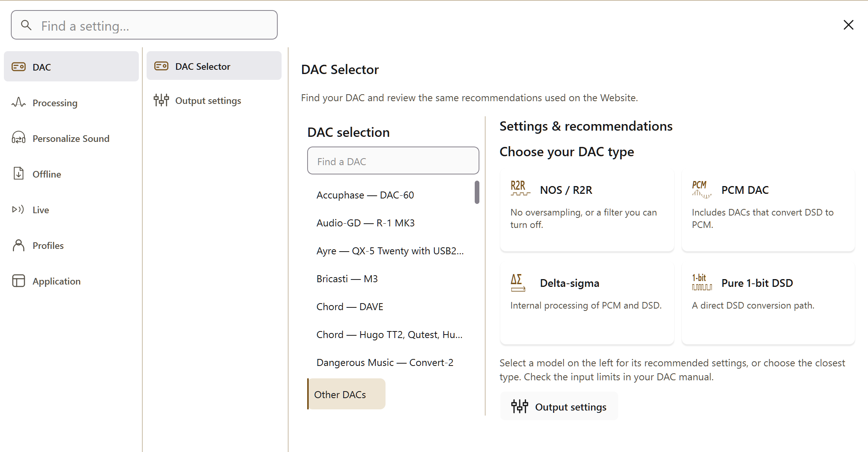
Task: Click the Offline download file icon
Action: coord(19,173)
